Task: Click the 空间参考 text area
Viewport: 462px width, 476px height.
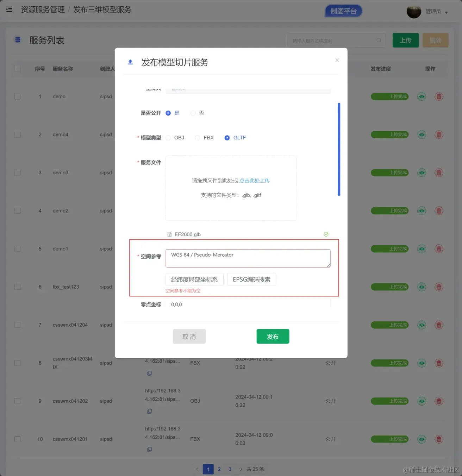Action: [248, 258]
